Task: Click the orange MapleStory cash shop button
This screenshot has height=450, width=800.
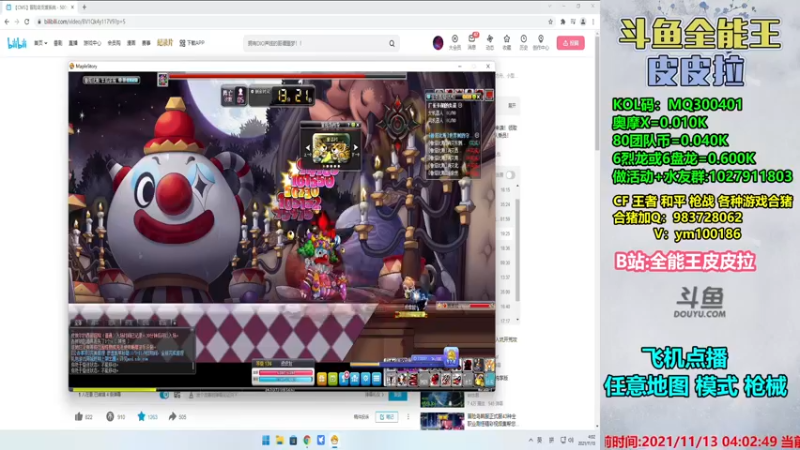Action: [x=321, y=379]
